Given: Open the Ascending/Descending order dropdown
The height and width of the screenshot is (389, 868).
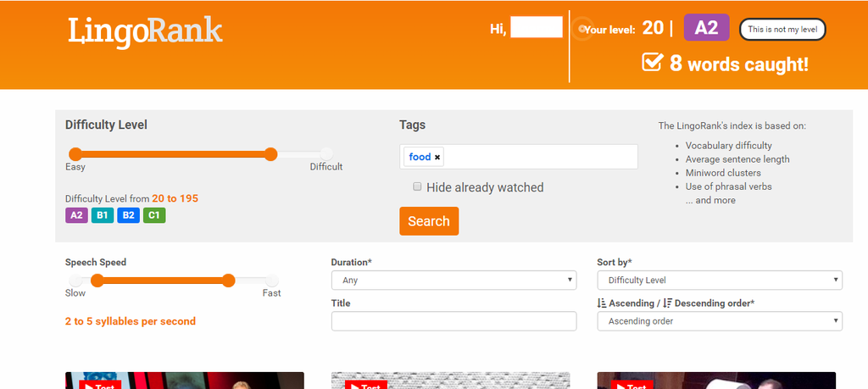Looking at the screenshot, I should [720, 321].
